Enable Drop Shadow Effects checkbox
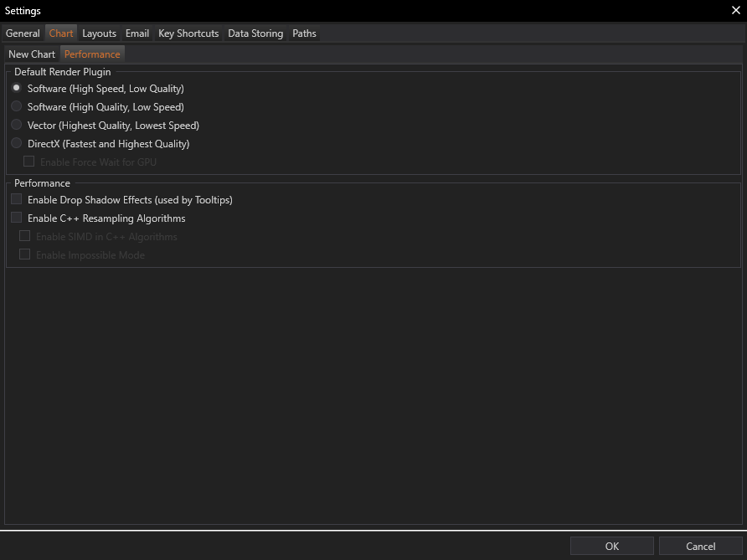This screenshot has width=747, height=560. coord(17,200)
